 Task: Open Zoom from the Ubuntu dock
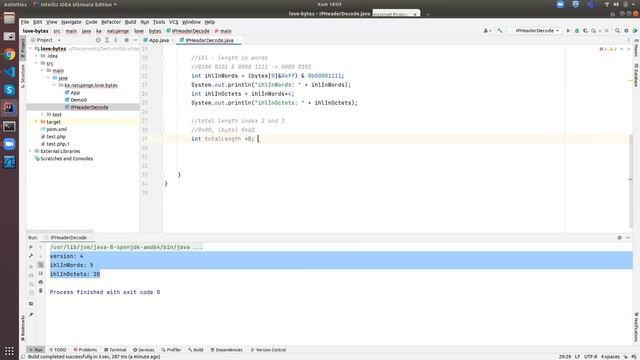click(x=9, y=144)
